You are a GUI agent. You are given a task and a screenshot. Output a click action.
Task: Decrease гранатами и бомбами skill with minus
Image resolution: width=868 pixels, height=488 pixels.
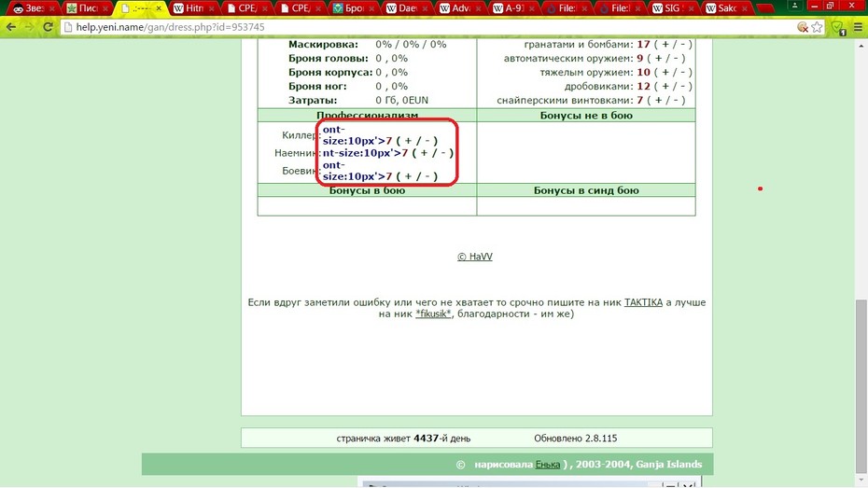682,44
